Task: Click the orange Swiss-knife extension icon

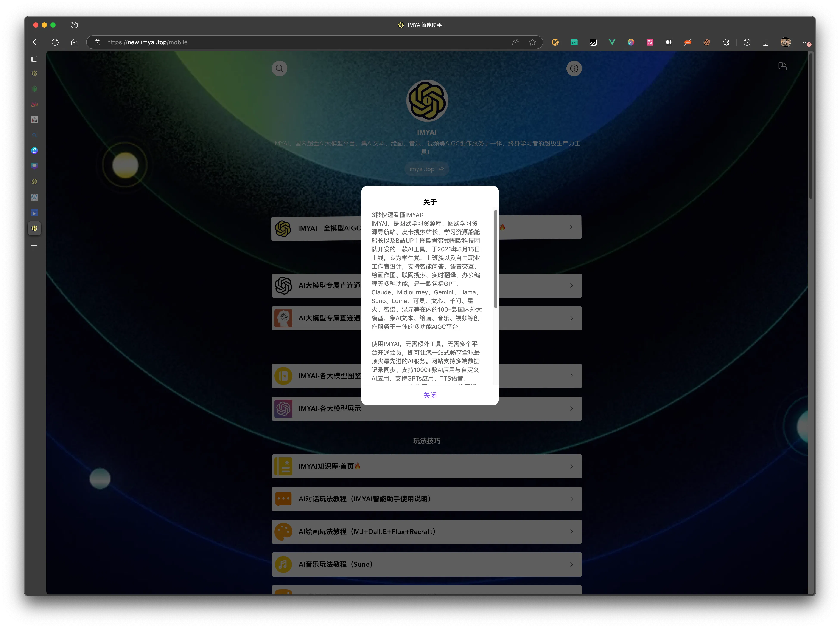Action: coord(688,42)
